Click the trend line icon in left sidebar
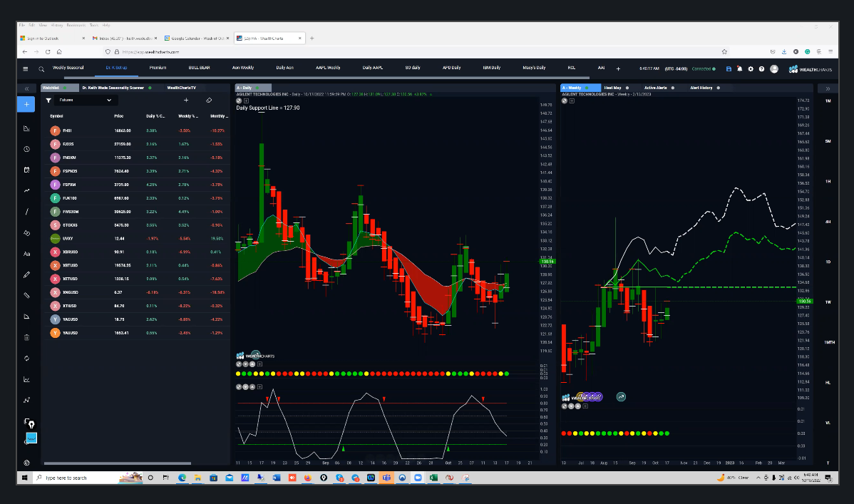854x504 pixels. point(26,212)
